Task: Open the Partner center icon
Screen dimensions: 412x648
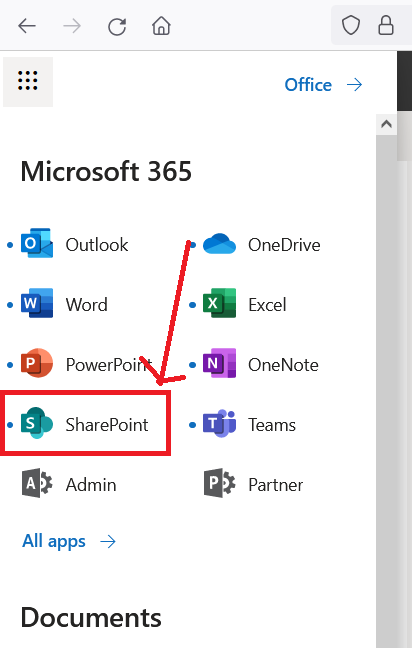Action: coord(219,483)
